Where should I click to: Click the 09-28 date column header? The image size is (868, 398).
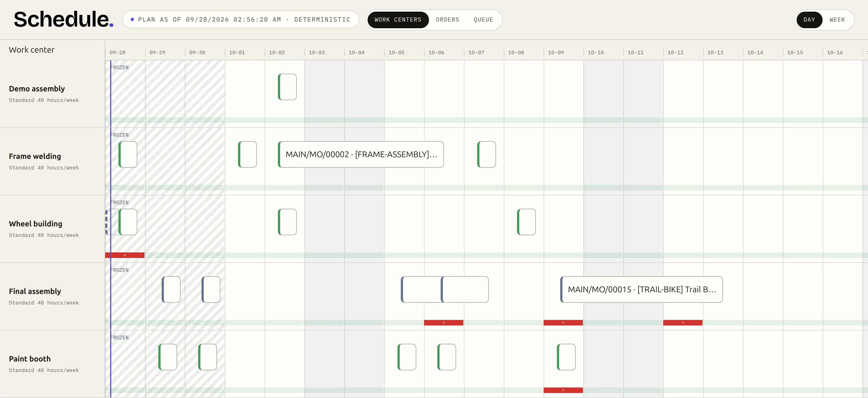118,53
